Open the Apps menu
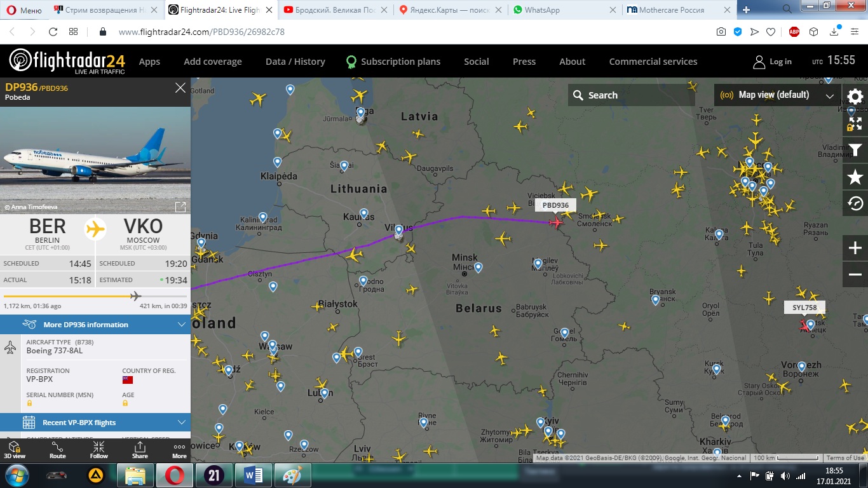Screen dimensions: 868x488 pyautogui.click(x=149, y=62)
